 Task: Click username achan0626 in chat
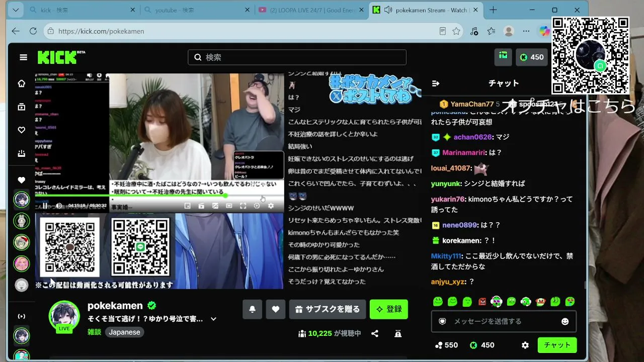pyautogui.click(x=473, y=137)
